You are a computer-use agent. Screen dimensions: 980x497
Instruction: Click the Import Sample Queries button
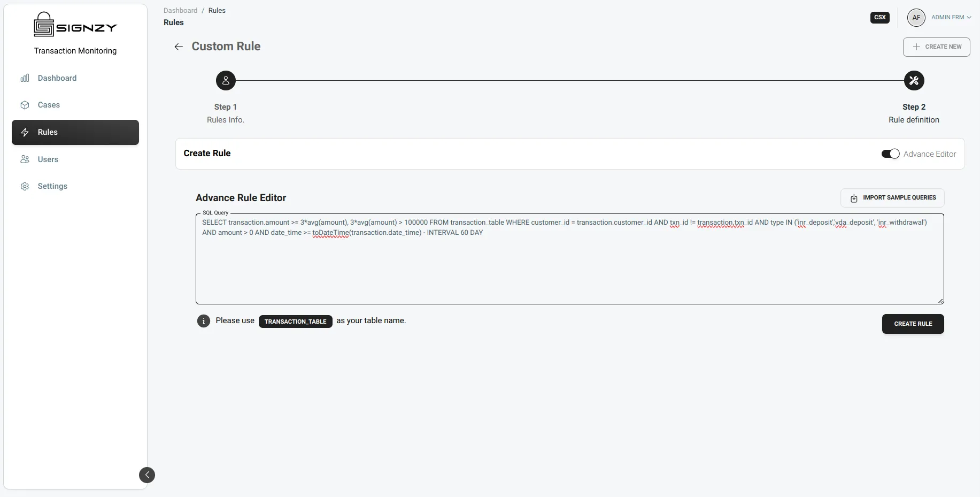tap(892, 198)
